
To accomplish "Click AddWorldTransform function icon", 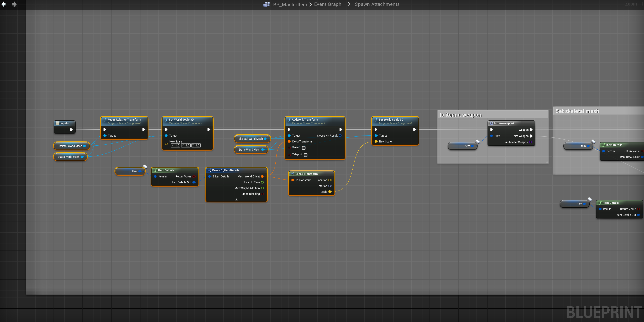I will tap(289, 120).
